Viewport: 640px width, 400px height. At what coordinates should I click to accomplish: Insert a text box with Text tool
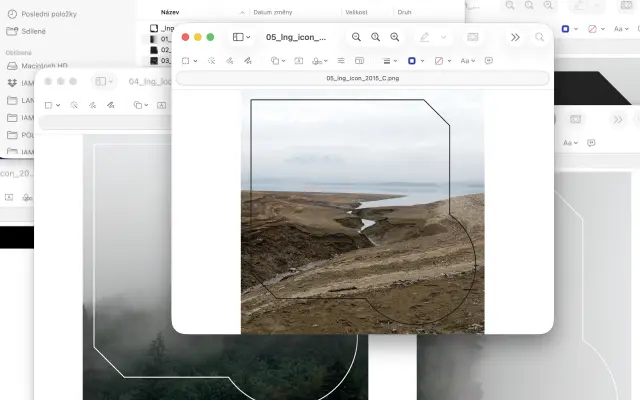[x=298, y=61]
